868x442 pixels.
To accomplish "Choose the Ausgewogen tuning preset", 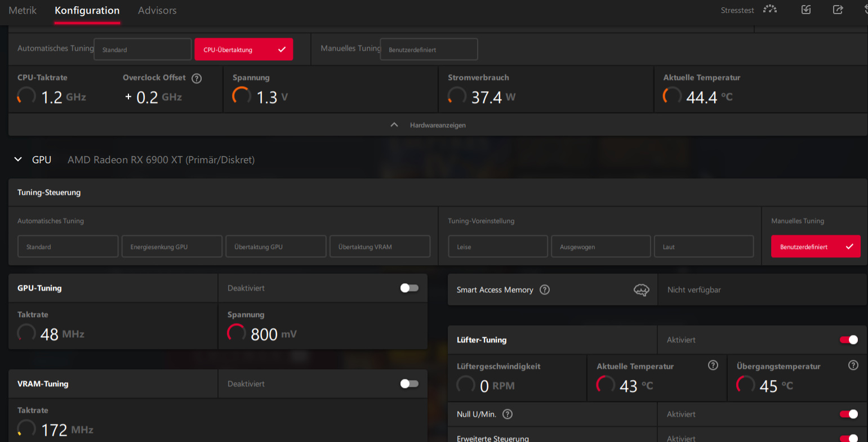I will coord(601,247).
